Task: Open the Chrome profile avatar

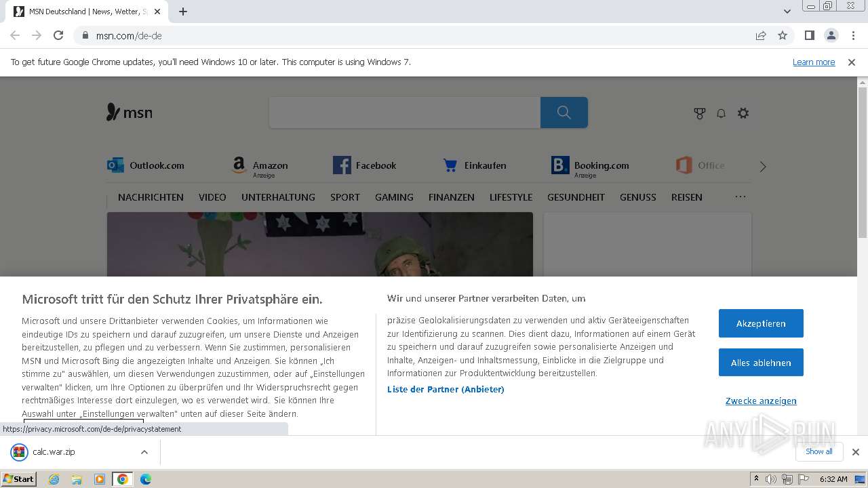Action: pos(831,35)
